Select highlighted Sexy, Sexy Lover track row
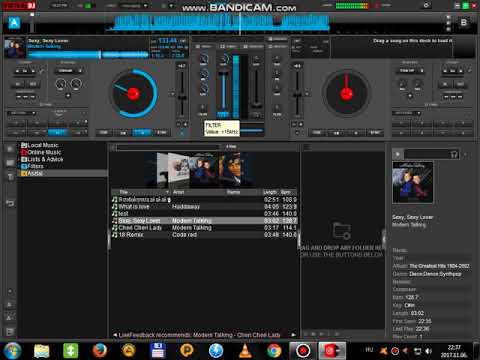The width and height of the screenshot is (480, 360). tap(204, 221)
